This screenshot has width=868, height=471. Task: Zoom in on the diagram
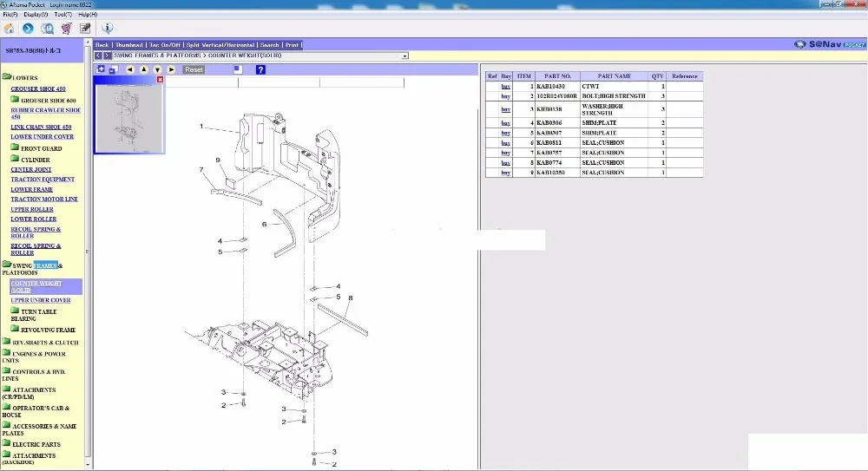click(100, 69)
